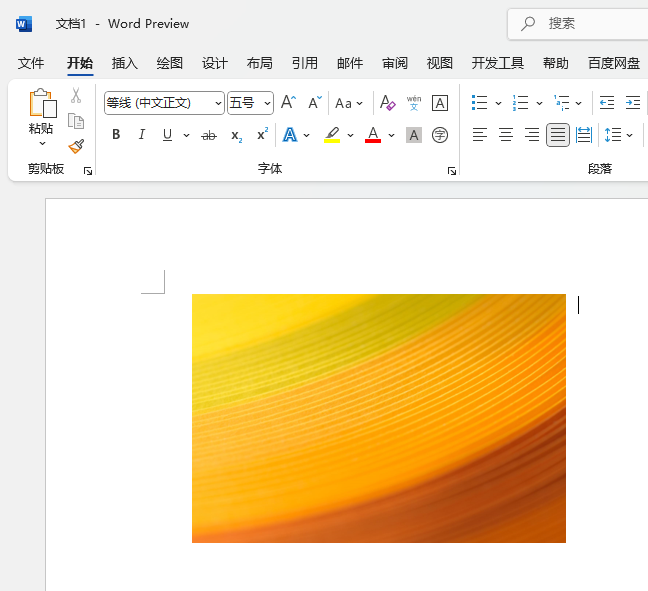Switch to the 布局 Layout tab
The height and width of the screenshot is (591, 648).
click(260, 63)
